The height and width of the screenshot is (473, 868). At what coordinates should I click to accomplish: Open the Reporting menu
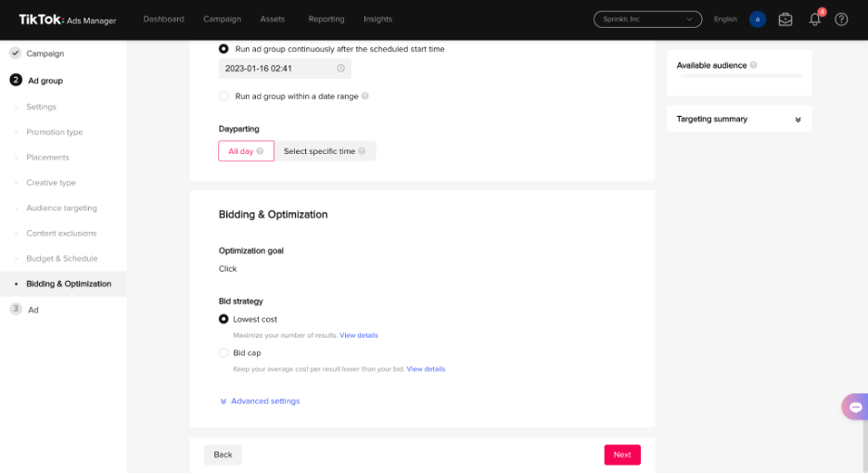pyautogui.click(x=326, y=19)
